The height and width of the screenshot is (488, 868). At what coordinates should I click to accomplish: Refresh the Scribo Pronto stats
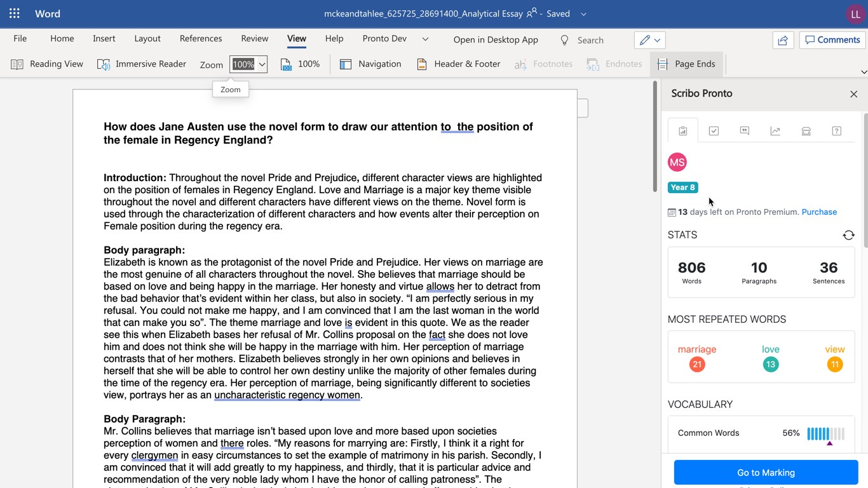[x=848, y=235]
